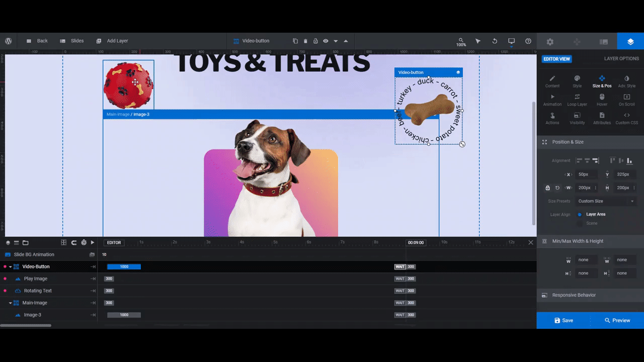Viewport: 644px width, 362px height.
Task: Select the Image-3 timeline layer row
Action: point(49,315)
